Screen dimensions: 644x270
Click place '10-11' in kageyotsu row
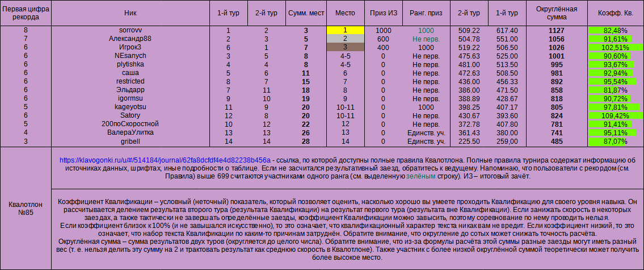pos(346,107)
